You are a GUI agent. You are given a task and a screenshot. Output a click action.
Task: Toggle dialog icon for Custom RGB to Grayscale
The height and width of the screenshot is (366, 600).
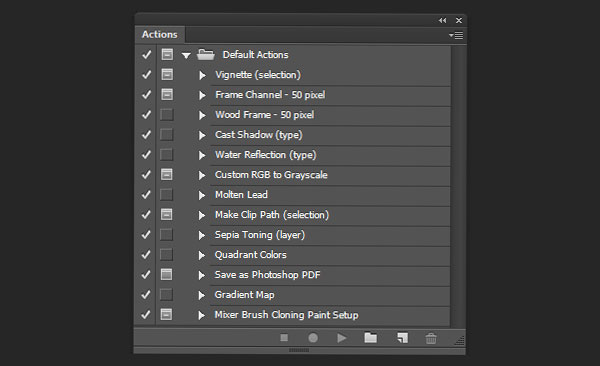(x=166, y=174)
